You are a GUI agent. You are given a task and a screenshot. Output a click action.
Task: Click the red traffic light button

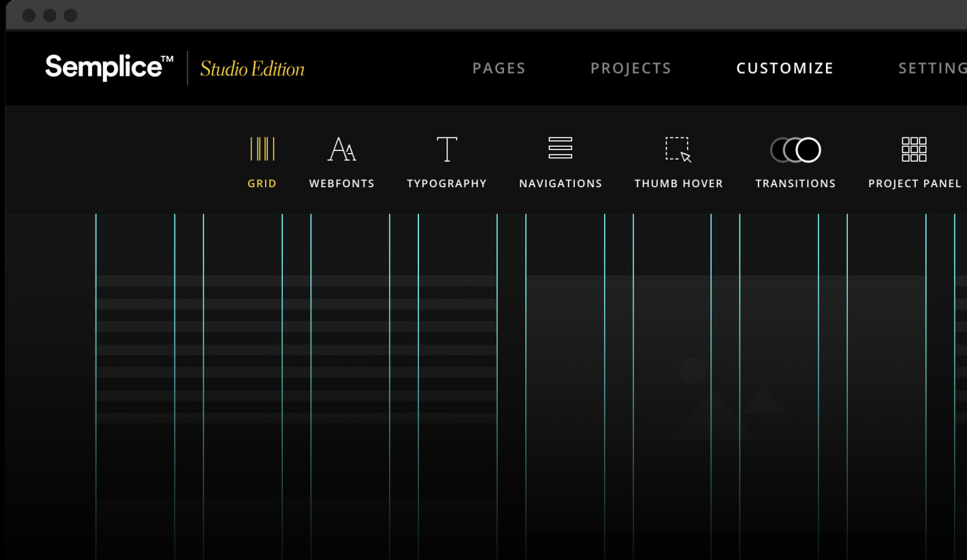tap(29, 14)
